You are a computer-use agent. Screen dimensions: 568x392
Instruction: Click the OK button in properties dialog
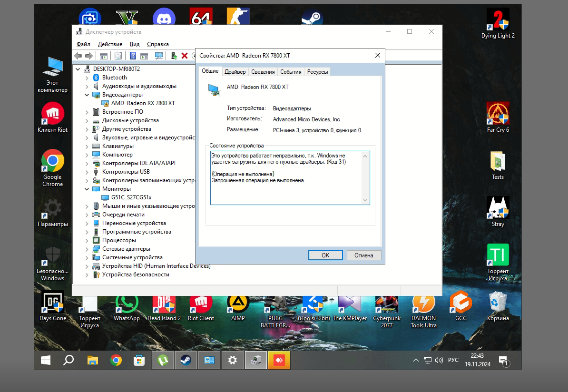click(325, 255)
